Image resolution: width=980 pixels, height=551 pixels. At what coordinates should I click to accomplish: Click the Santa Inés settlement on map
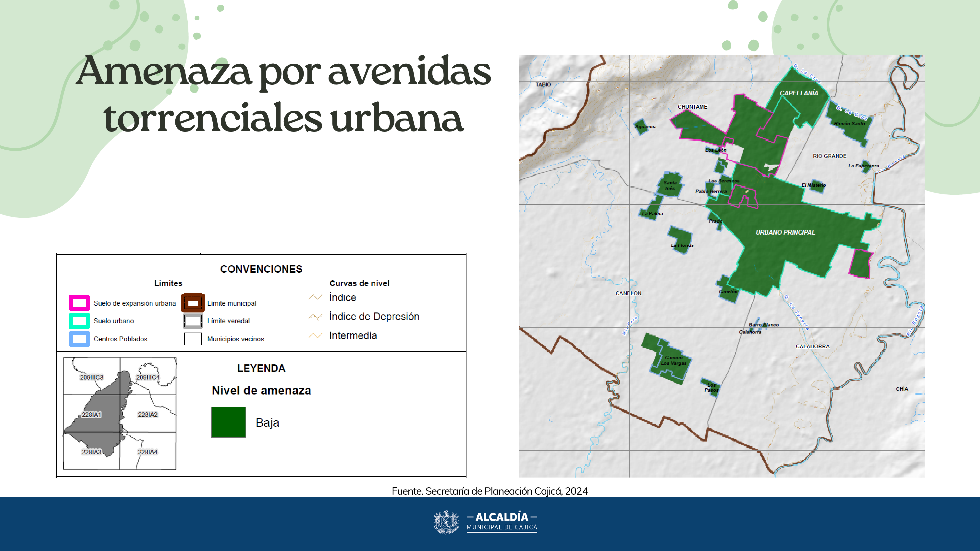670,186
